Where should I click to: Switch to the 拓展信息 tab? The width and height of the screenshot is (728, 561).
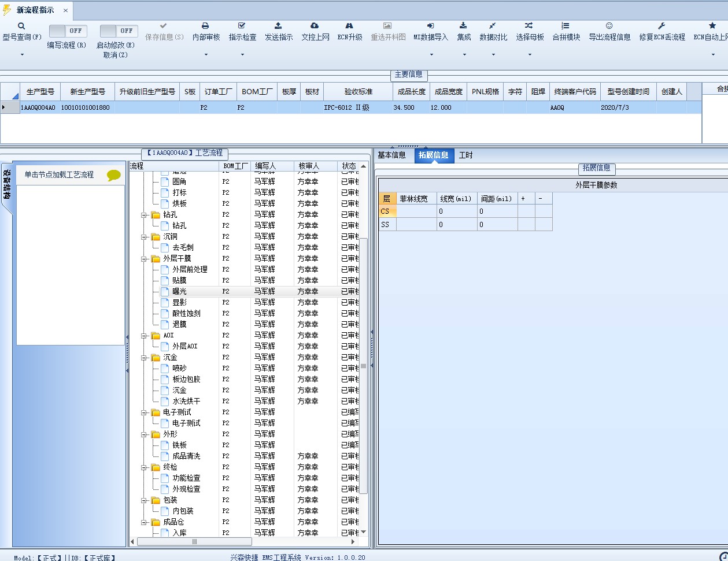(434, 155)
